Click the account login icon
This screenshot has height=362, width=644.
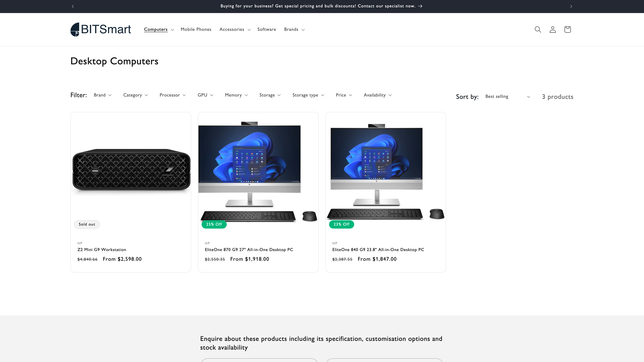552,29
